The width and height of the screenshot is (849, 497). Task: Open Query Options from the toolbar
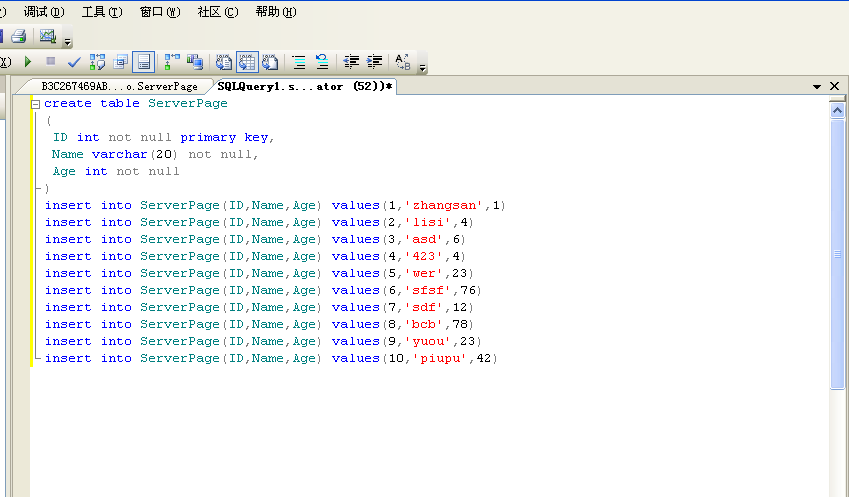pyautogui.click(x=121, y=62)
